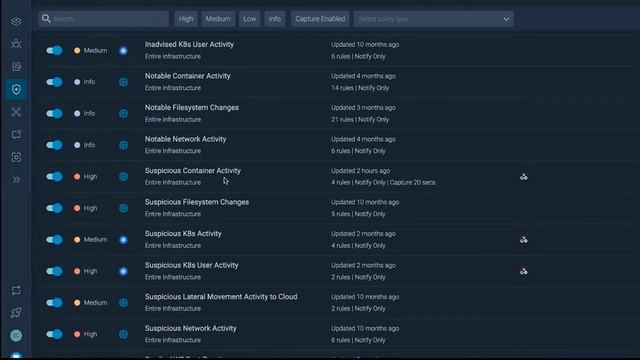Viewport: 640px width, 360px height.
Task: Disable the Inadvised K8s User Activity policy
Action: click(x=54, y=51)
